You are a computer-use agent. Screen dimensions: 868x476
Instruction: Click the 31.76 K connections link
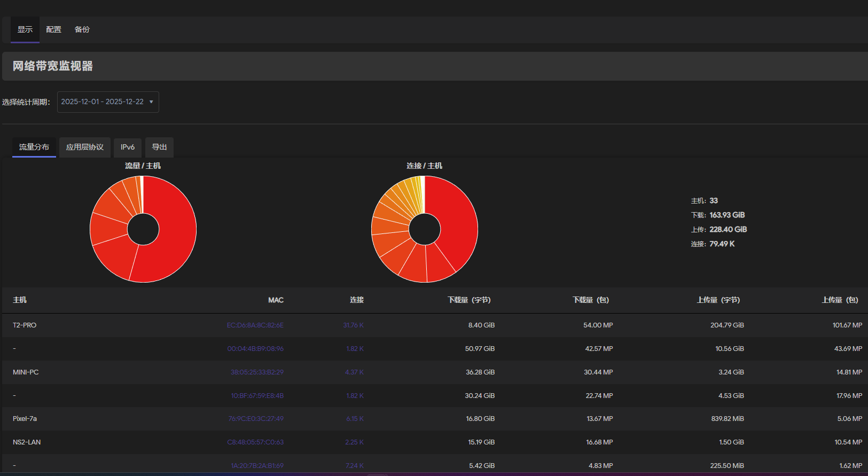click(353, 325)
